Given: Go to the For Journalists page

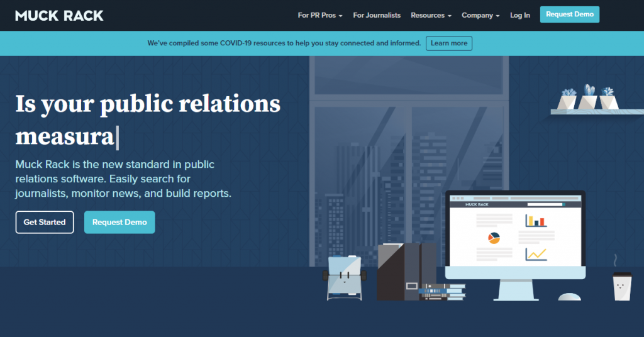Looking at the screenshot, I should pos(377,15).
